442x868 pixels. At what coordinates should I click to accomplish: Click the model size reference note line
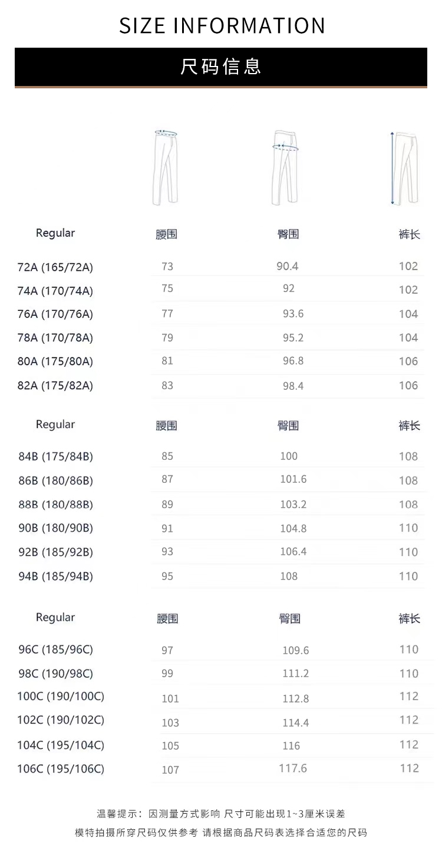pos(221,833)
